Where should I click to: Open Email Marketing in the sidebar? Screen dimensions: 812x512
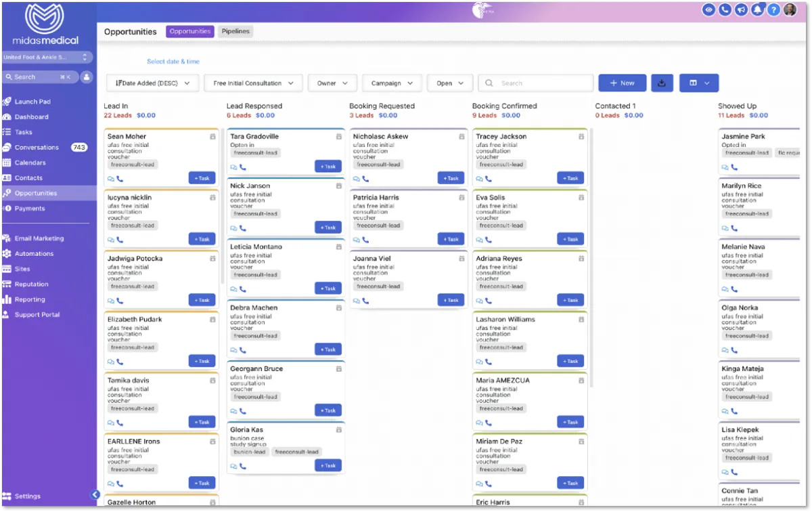click(x=39, y=238)
